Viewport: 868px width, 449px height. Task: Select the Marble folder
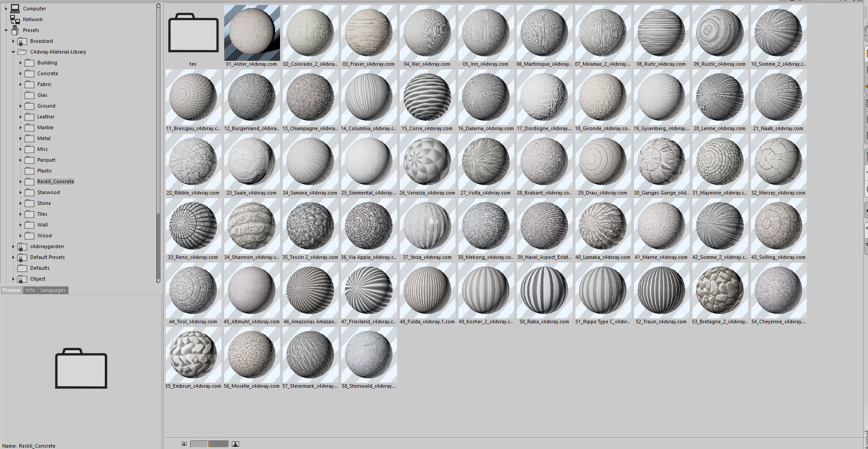pyautogui.click(x=45, y=127)
